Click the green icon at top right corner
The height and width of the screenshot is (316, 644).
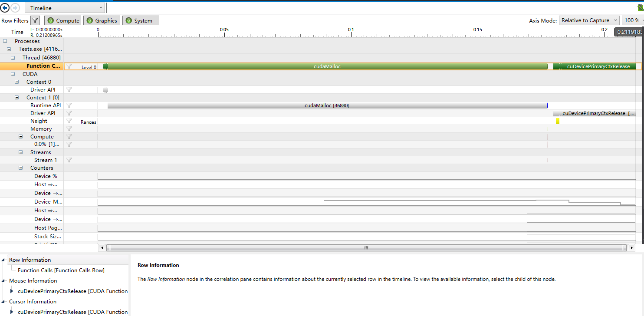pyautogui.click(x=641, y=8)
